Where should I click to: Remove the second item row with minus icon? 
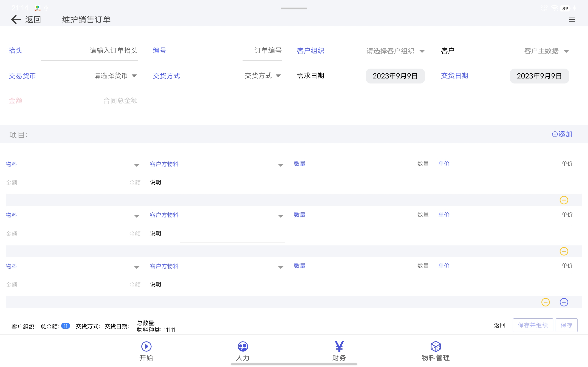(x=564, y=251)
